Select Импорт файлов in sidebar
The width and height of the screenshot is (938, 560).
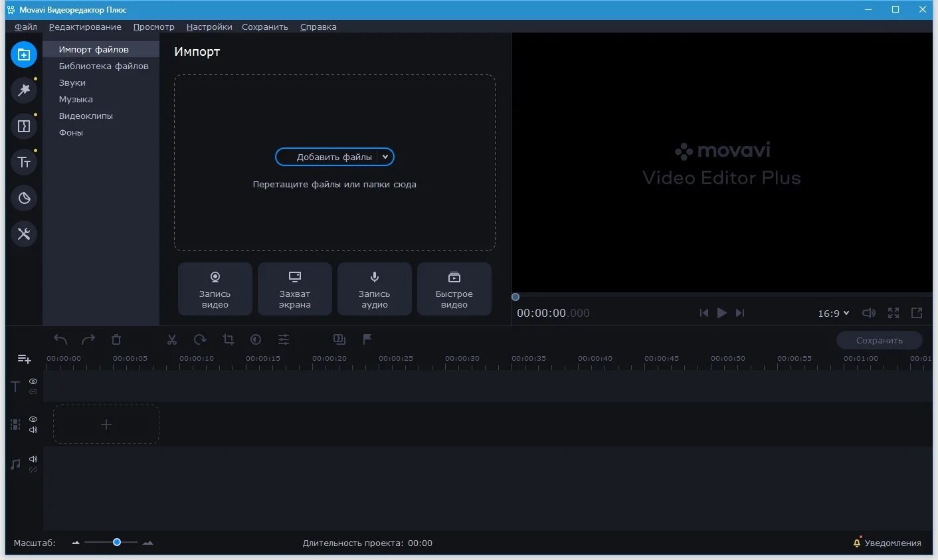[x=101, y=49]
